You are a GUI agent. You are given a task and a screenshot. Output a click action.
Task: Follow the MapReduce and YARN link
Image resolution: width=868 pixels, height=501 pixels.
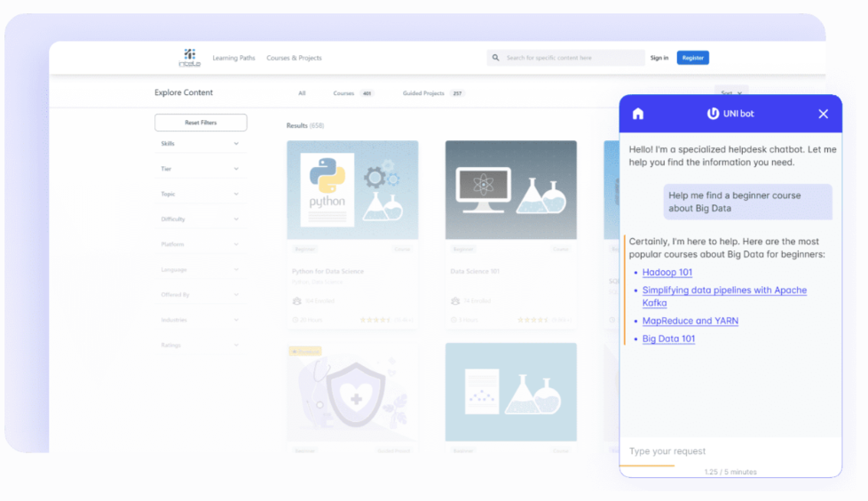[x=690, y=321]
